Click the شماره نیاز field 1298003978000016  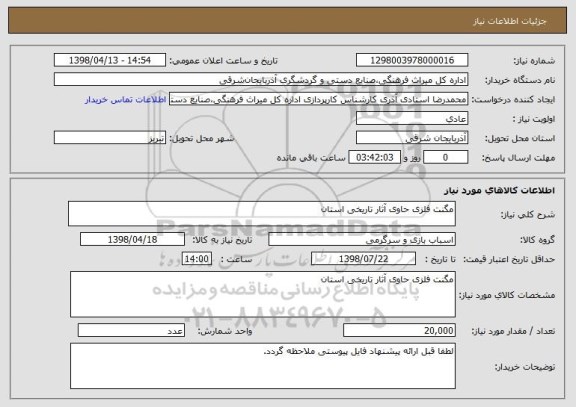point(412,60)
